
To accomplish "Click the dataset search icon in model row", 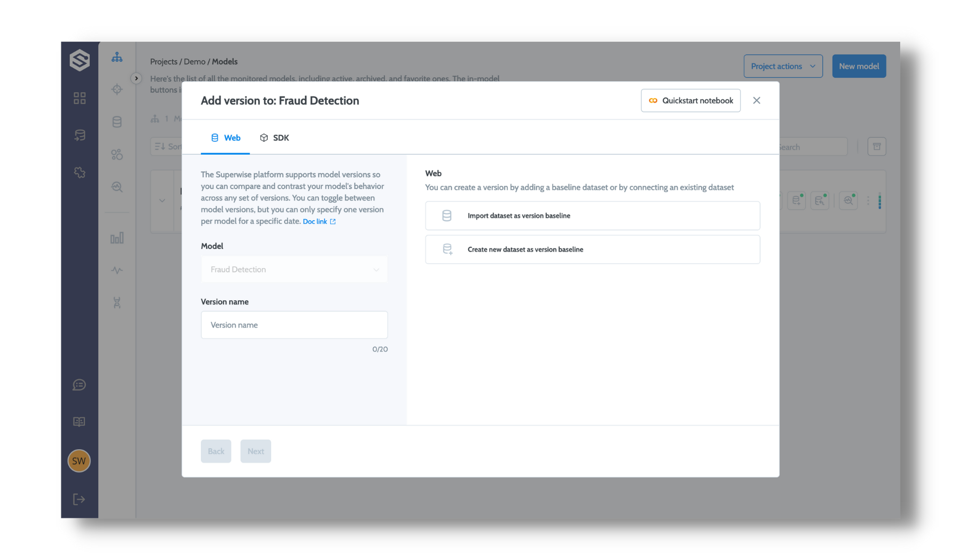I will [820, 201].
